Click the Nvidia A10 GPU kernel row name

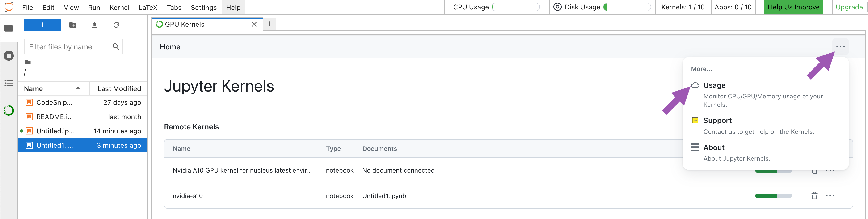coord(242,170)
